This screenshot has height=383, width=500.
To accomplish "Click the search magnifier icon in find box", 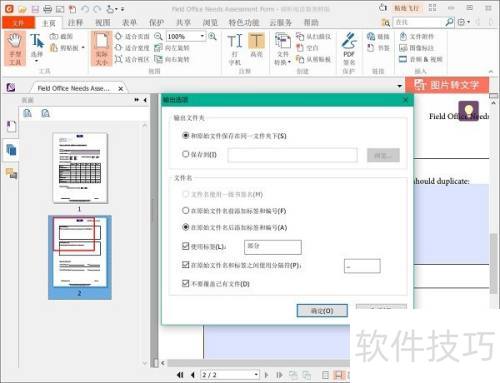I will click(x=449, y=22).
